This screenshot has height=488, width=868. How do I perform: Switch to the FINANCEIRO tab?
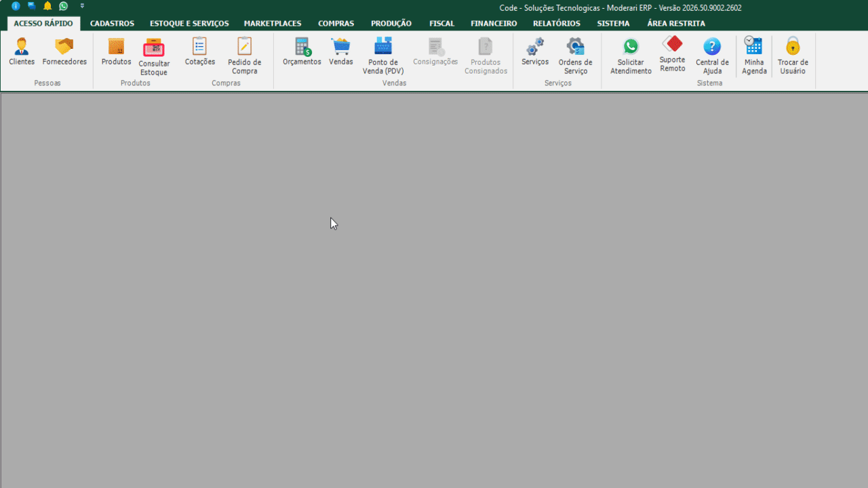pos(494,23)
